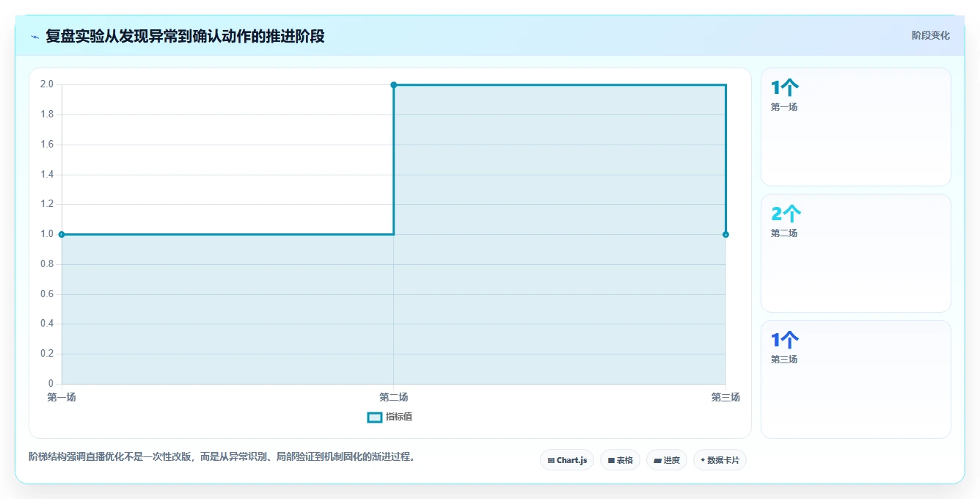980x499 pixels.
Task: Click the 第三场 x-axis label
Action: 725,397
